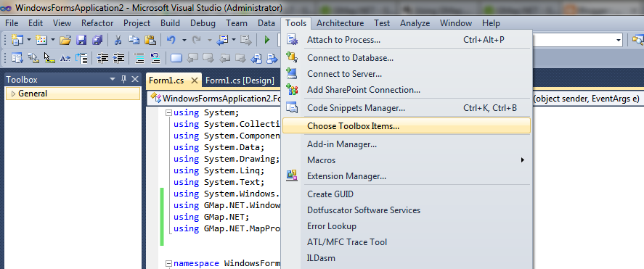Click the Save All icon
The height and width of the screenshot is (269, 644).
(x=97, y=40)
